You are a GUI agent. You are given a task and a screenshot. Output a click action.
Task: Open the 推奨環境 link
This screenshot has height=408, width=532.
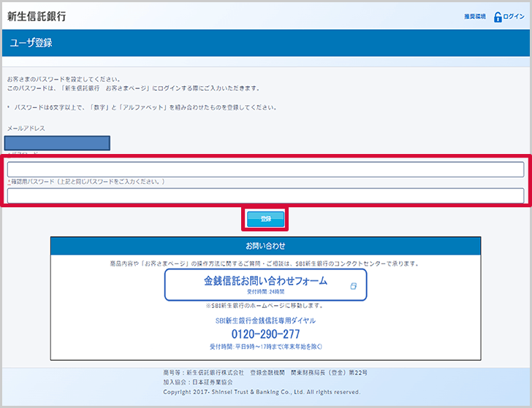pos(474,17)
